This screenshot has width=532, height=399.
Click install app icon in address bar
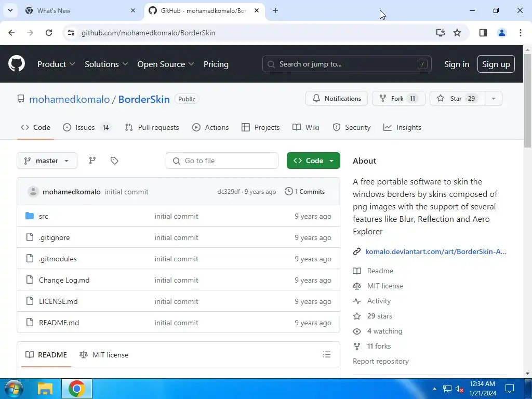coord(441,33)
